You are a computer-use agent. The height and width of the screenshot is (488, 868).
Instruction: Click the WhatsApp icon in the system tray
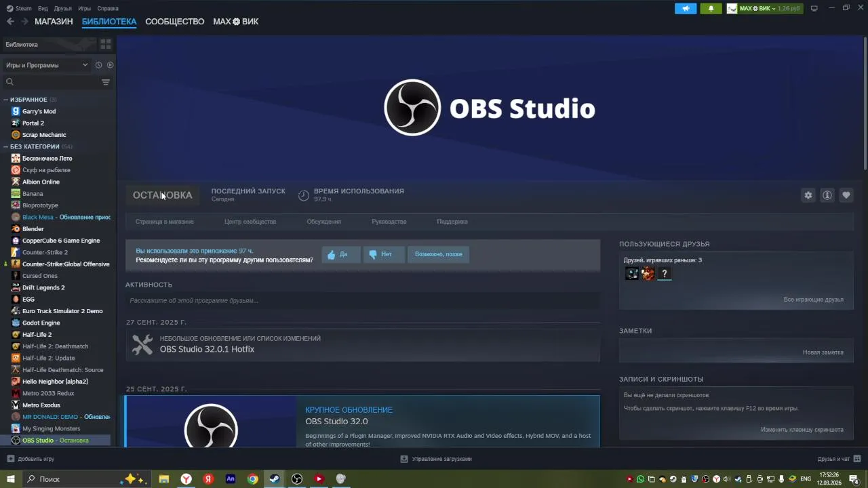point(641,479)
